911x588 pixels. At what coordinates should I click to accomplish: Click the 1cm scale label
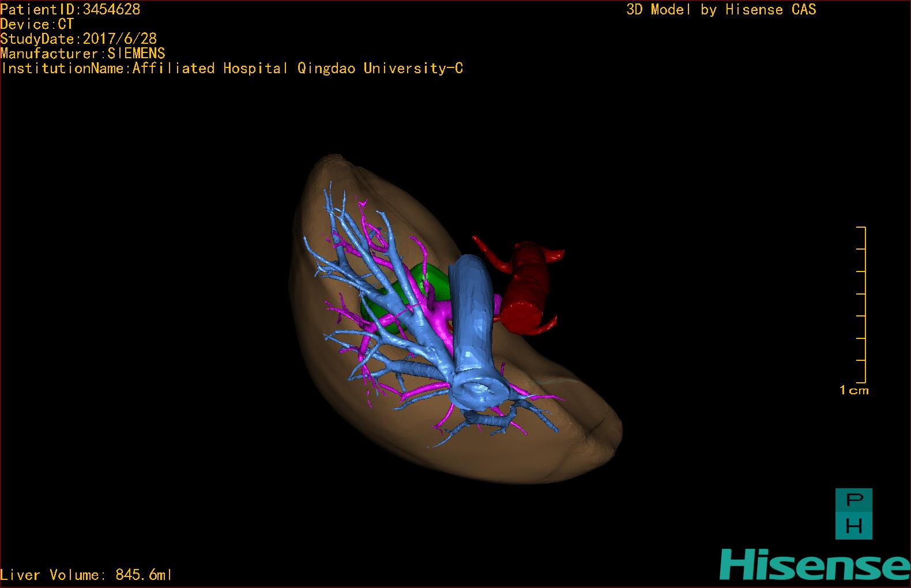click(854, 390)
